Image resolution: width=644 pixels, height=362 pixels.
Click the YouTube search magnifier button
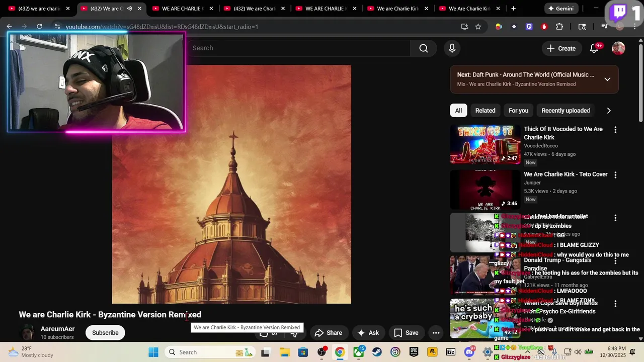(424, 48)
